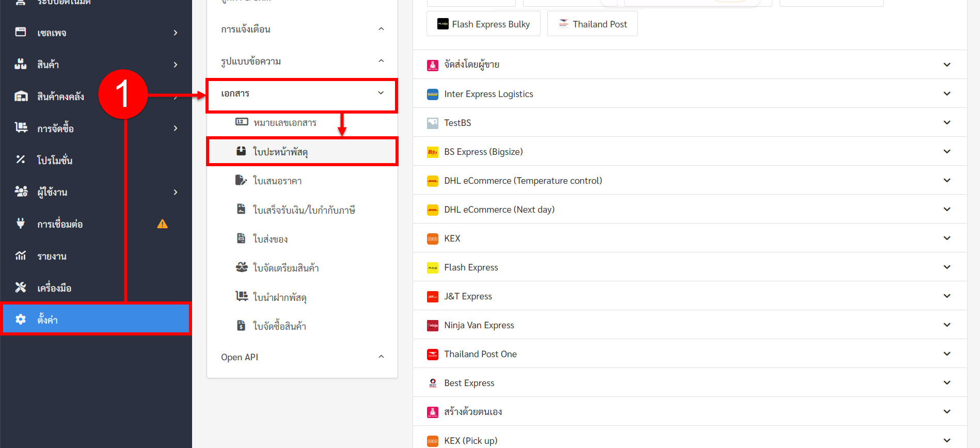Click the warning triangle beside การเชื่อมต่อ

[x=163, y=223]
